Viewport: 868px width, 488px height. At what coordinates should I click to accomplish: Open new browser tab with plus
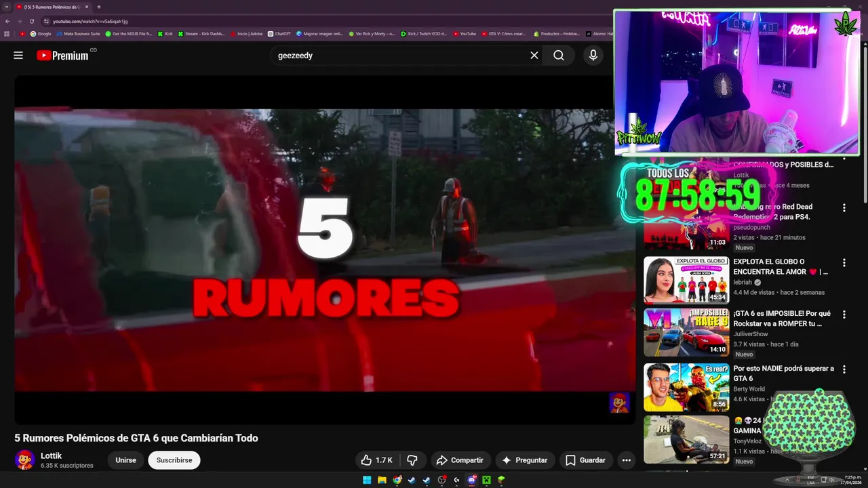tap(99, 7)
